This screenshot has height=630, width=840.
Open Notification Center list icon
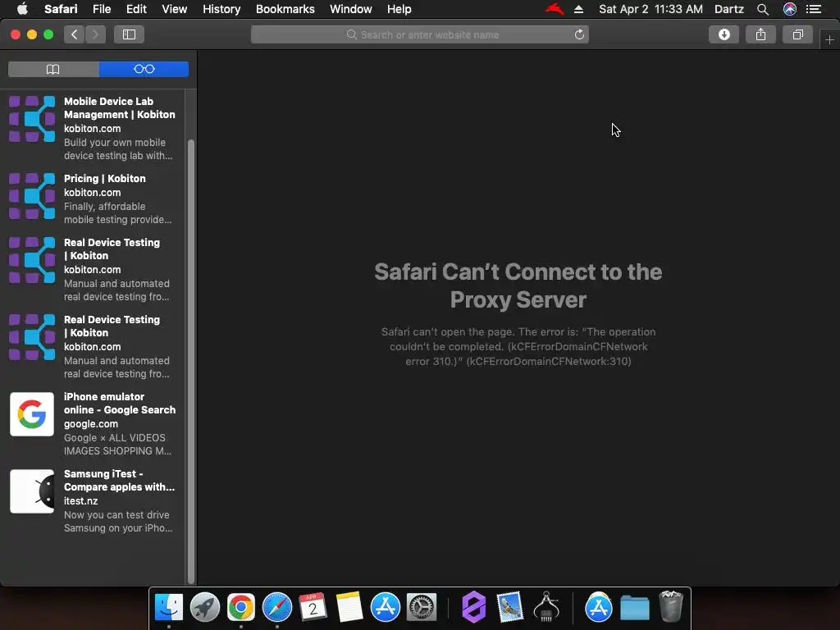(814, 9)
